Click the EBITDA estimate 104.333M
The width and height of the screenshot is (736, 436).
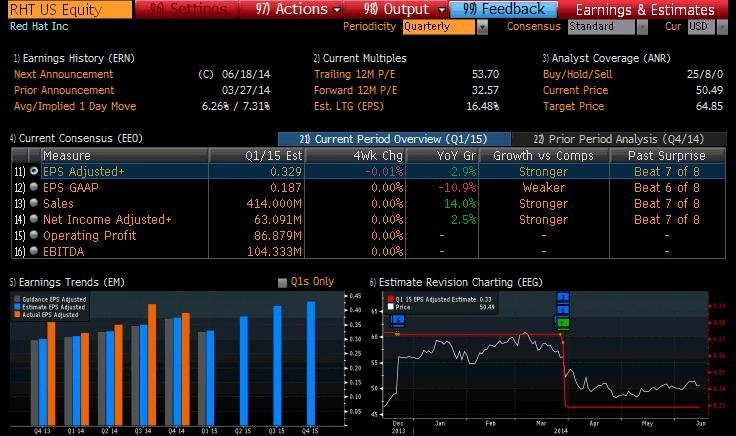pos(274,252)
